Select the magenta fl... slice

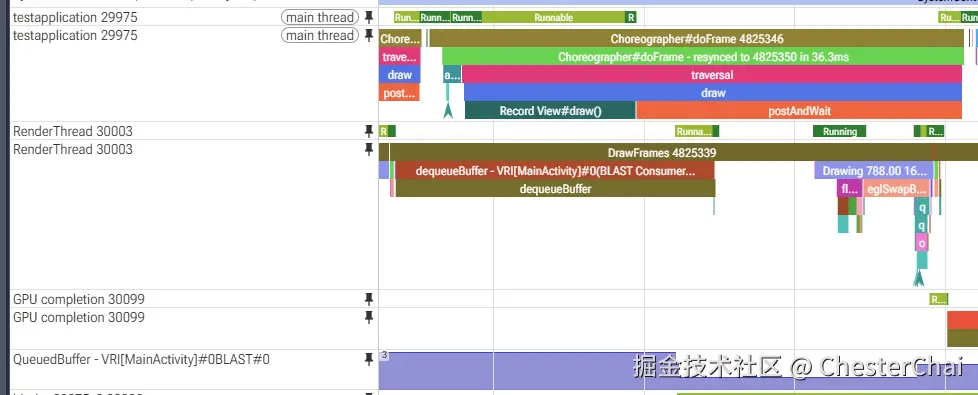(849, 188)
